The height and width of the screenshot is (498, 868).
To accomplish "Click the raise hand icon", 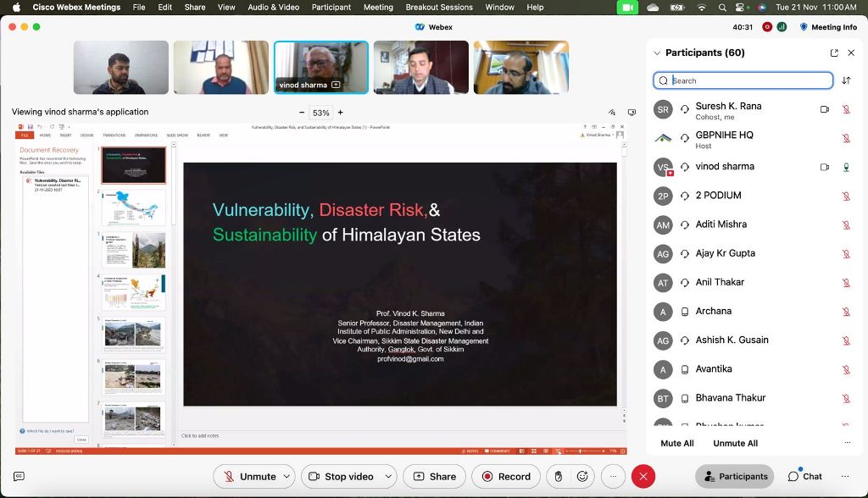I will 558,476.
